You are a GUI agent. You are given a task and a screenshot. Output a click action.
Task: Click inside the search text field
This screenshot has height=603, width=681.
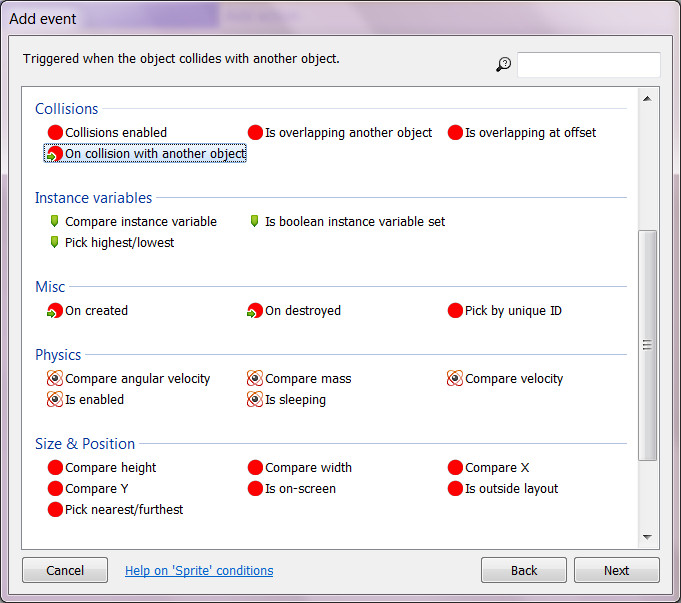coord(588,65)
